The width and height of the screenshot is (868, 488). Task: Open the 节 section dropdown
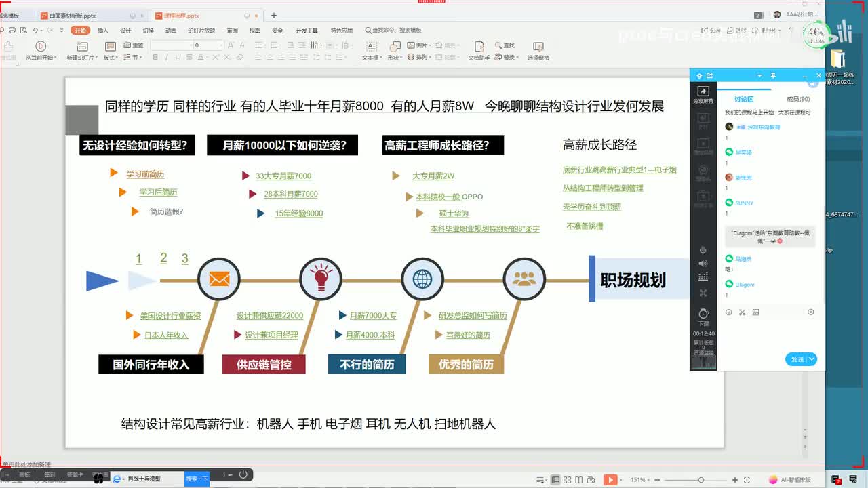pyautogui.click(x=134, y=58)
